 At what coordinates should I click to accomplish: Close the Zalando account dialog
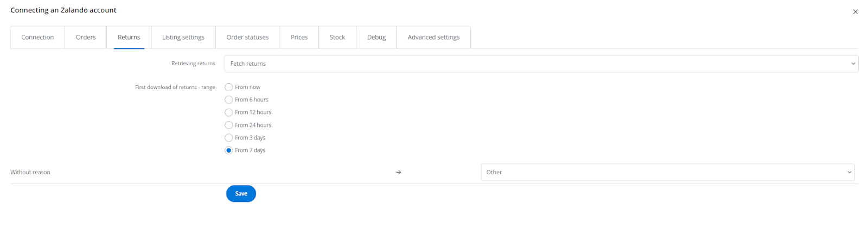click(x=855, y=12)
